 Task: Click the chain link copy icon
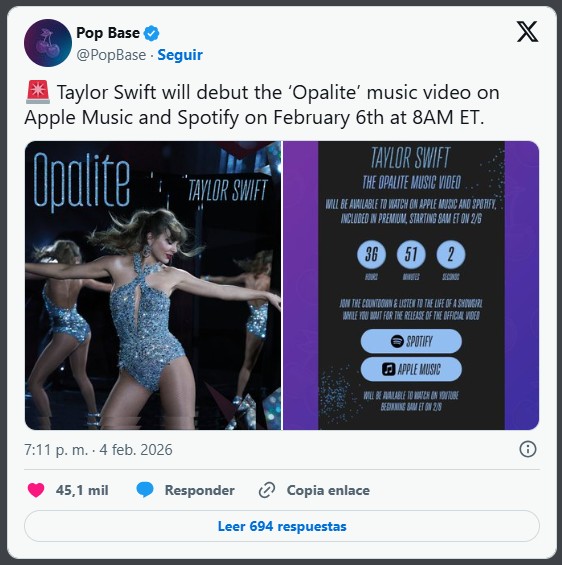coord(267,490)
